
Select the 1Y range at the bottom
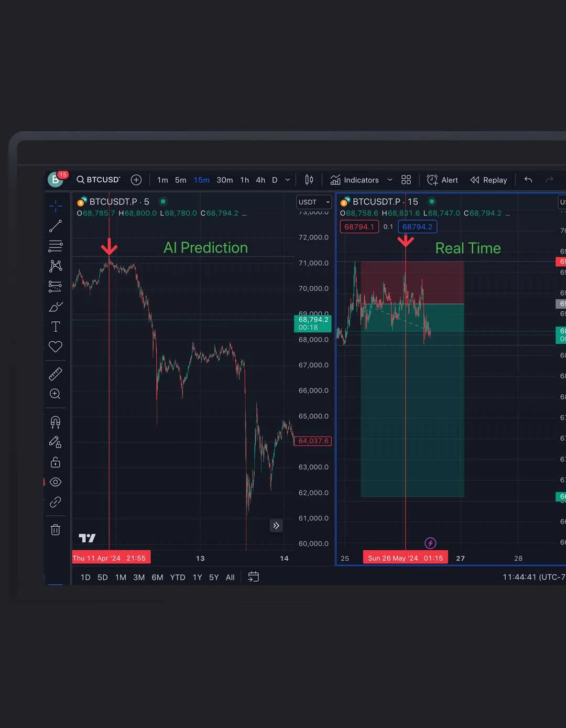197,577
